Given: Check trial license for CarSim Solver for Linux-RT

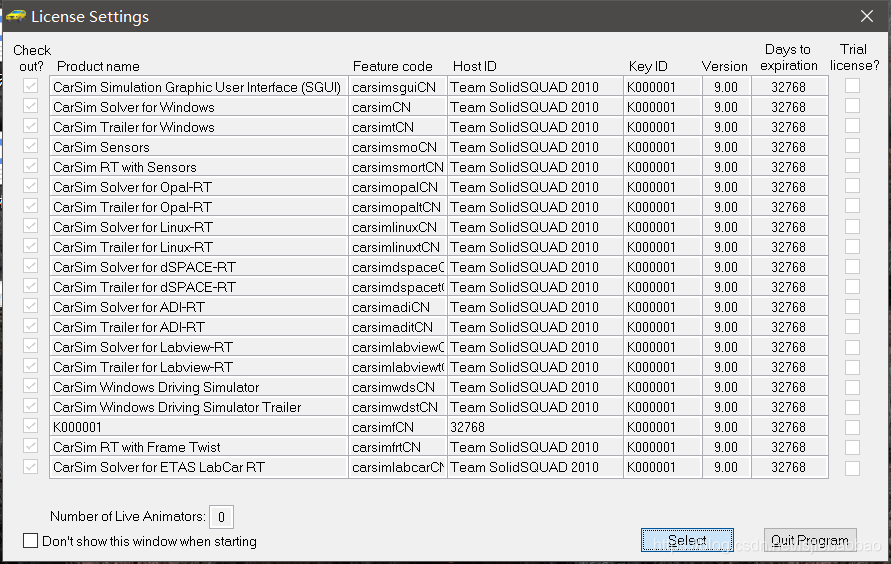Looking at the screenshot, I should [852, 226].
